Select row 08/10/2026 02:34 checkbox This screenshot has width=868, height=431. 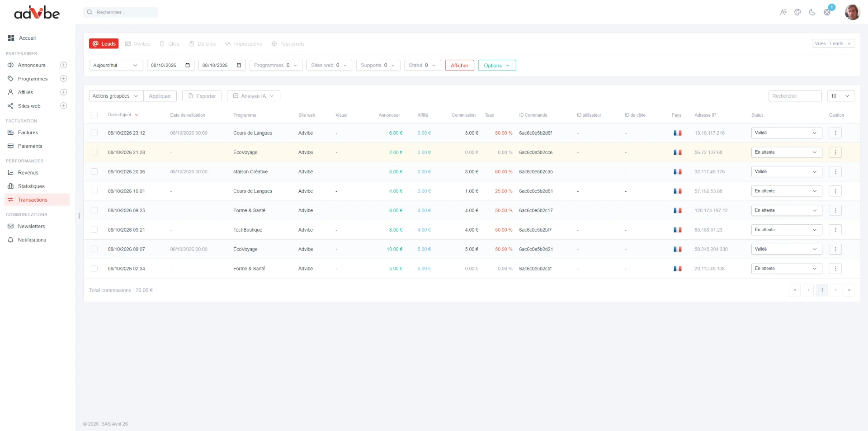(94, 269)
